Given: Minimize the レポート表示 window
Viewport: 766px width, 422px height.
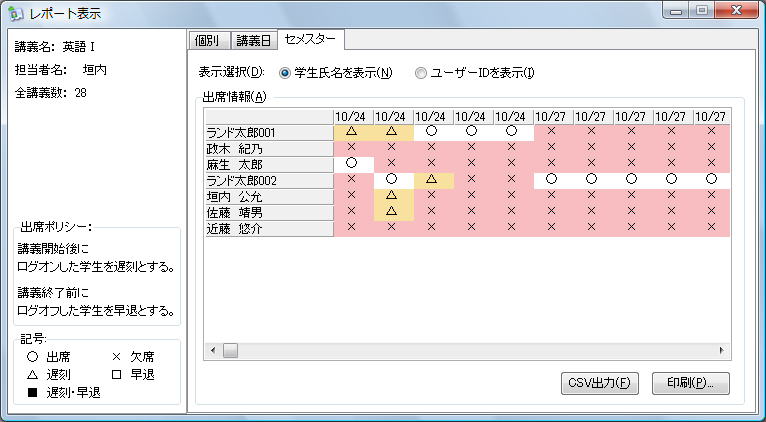Looking at the screenshot, I should [x=676, y=11].
